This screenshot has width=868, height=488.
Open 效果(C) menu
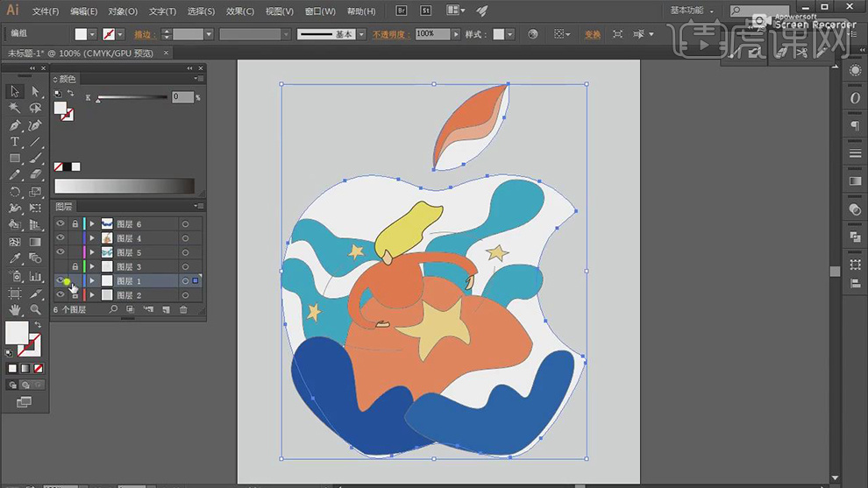pos(239,11)
